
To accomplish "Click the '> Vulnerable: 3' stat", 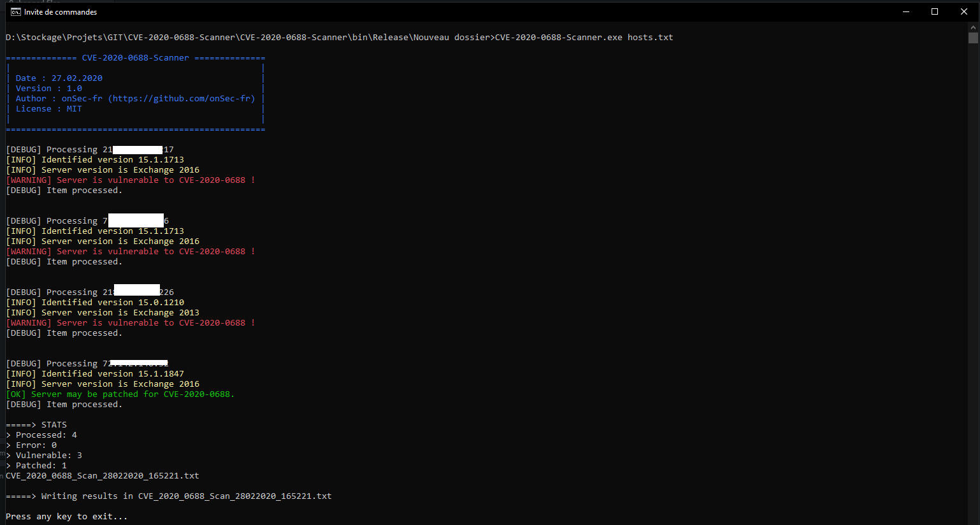I will click(44, 456).
